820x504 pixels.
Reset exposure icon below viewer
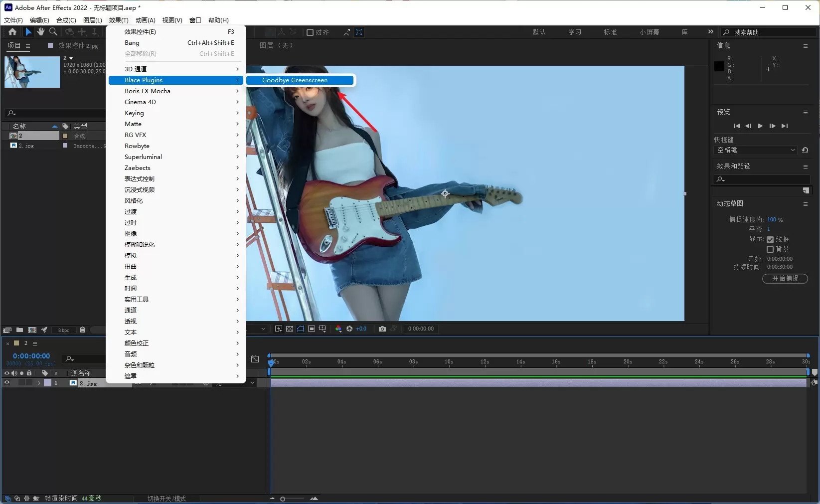[x=349, y=329]
